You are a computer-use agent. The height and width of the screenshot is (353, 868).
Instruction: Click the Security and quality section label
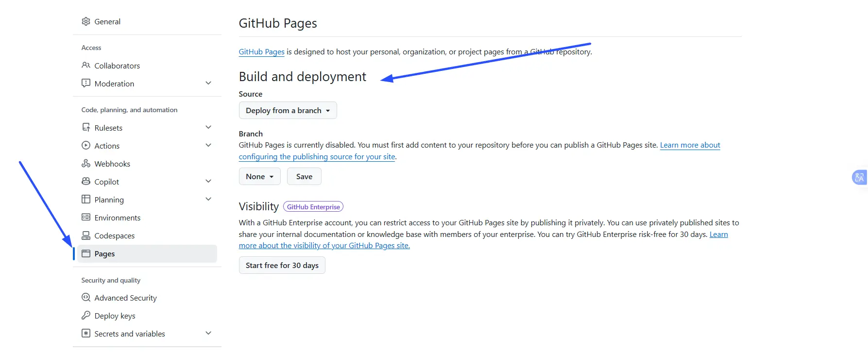pos(111,280)
